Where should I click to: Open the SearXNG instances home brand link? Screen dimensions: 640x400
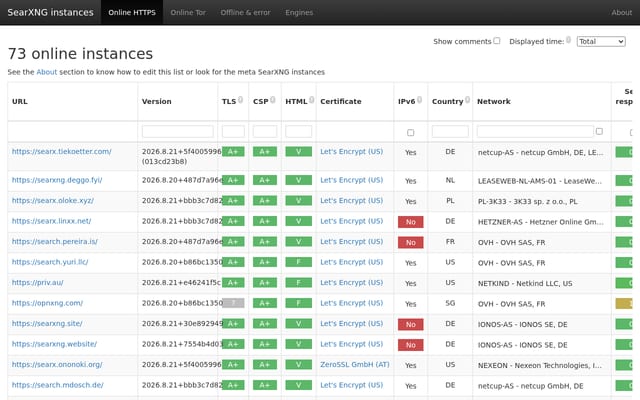[50, 12]
